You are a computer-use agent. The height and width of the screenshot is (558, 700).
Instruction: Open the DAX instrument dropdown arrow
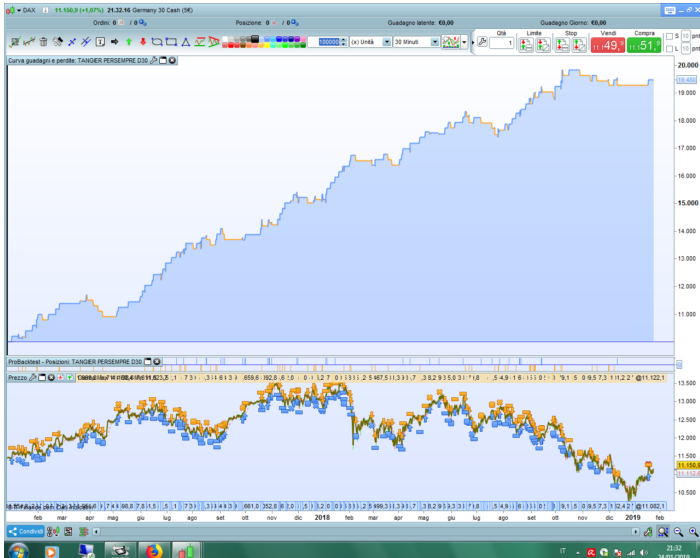pos(19,10)
